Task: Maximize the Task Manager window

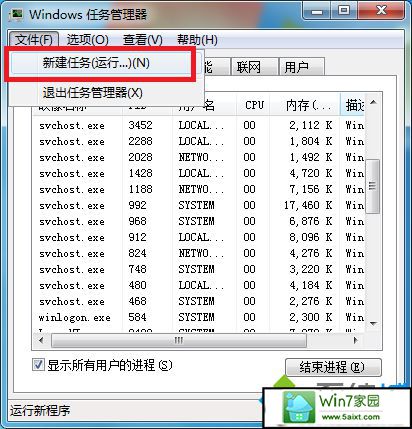Action: [344, 11]
